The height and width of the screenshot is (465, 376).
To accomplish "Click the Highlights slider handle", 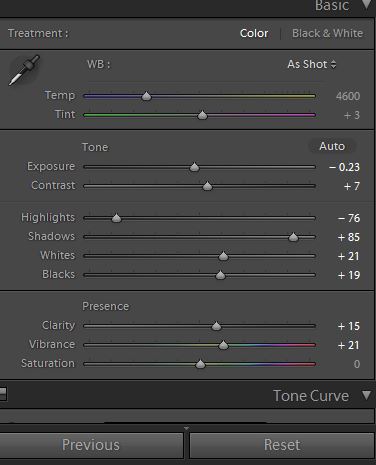I will click(116, 218).
